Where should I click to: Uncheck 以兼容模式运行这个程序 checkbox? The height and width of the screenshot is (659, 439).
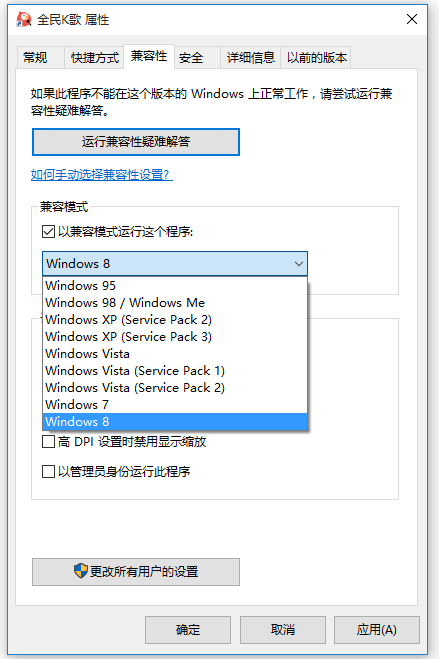(x=48, y=232)
